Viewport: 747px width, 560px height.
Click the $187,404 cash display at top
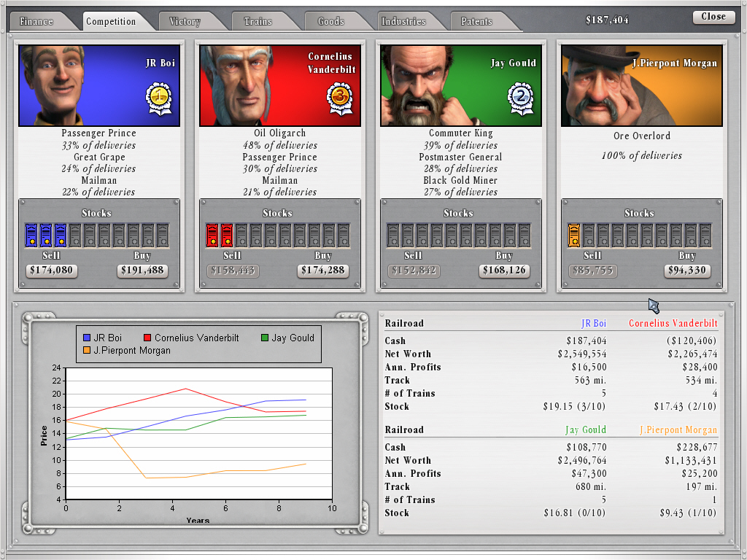tap(607, 20)
